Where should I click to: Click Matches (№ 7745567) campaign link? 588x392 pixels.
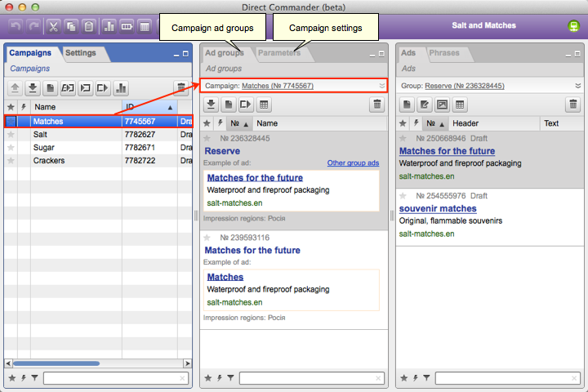(278, 86)
